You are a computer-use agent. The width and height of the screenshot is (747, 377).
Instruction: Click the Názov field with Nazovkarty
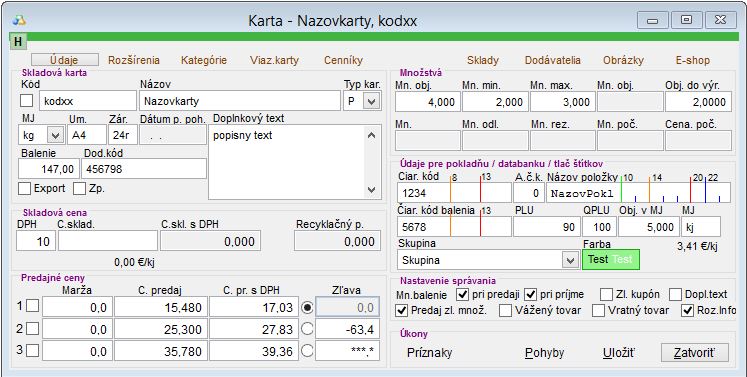[240, 101]
